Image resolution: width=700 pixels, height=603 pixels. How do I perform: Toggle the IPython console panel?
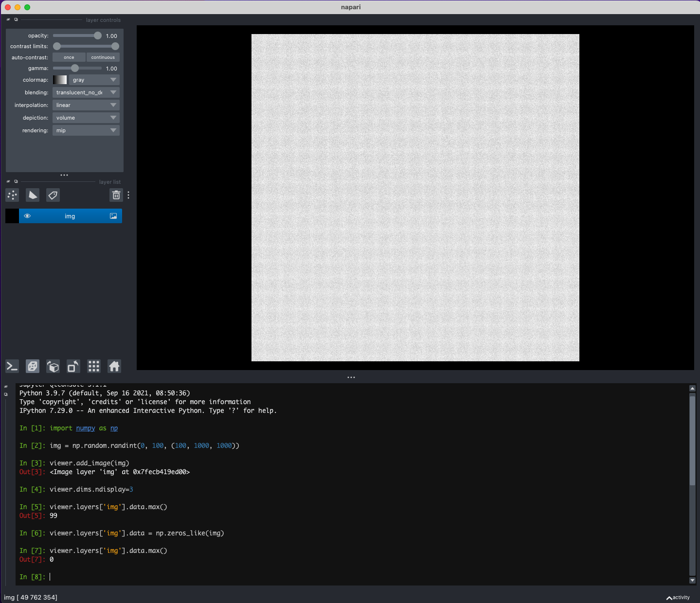(x=12, y=366)
